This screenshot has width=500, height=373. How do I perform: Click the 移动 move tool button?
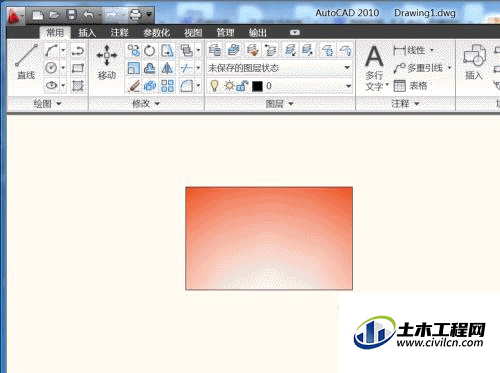(x=107, y=62)
